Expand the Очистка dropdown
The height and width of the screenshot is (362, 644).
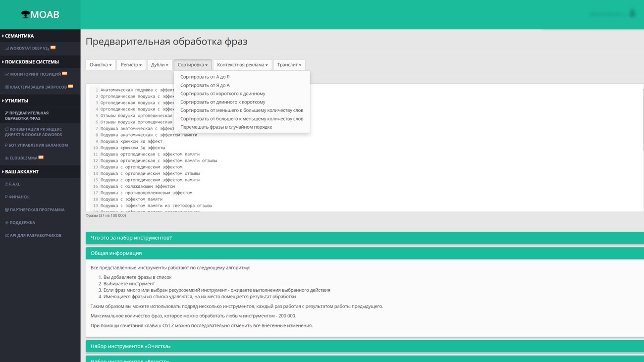click(100, 65)
